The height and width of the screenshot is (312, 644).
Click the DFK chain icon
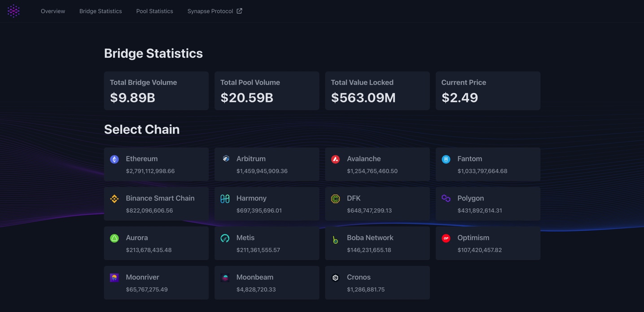click(x=335, y=199)
